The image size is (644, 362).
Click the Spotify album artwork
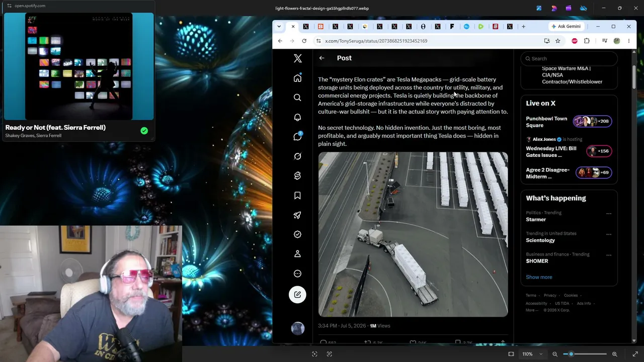[x=79, y=66]
